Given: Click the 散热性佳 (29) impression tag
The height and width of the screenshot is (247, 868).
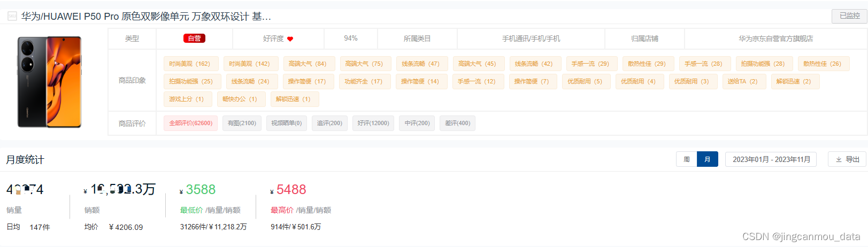Looking at the screenshot, I should [648, 64].
